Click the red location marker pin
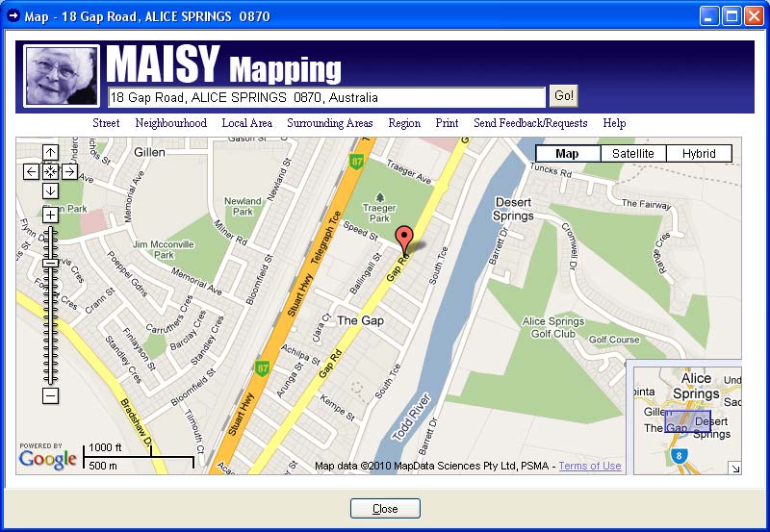 [404, 240]
